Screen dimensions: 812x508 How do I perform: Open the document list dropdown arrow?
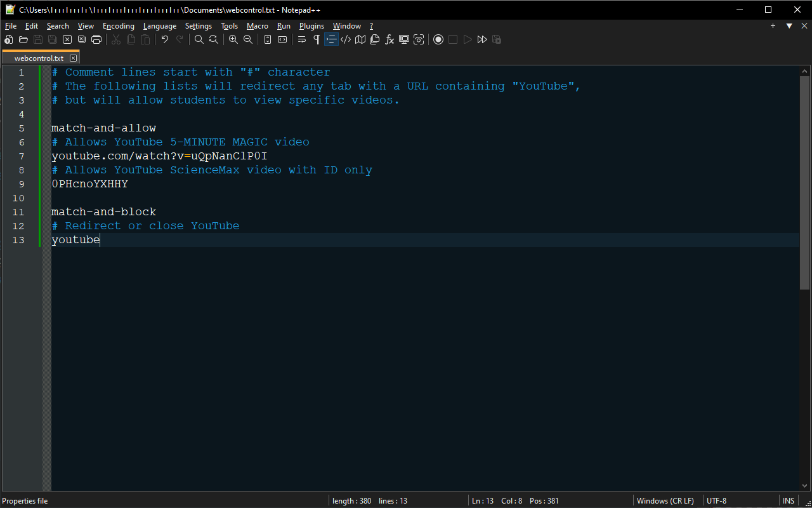tap(789, 26)
